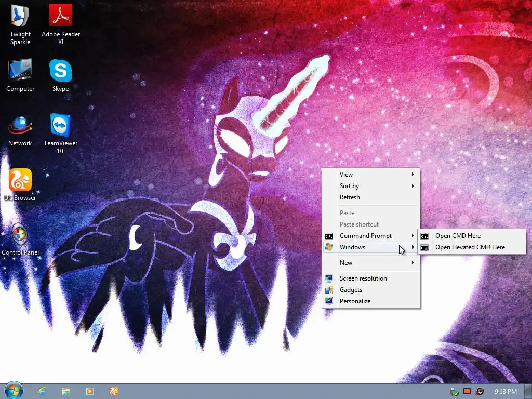Screen dimensions: 532x399
Task: Choose Screen resolution from context menu
Action: pyautogui.click(x=371, y=278)
